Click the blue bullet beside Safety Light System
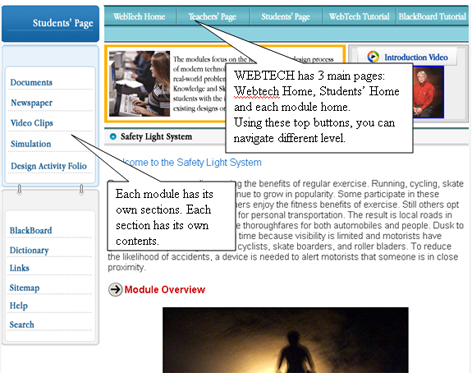Viewport: 472px width, 373px height. [113, 136]
